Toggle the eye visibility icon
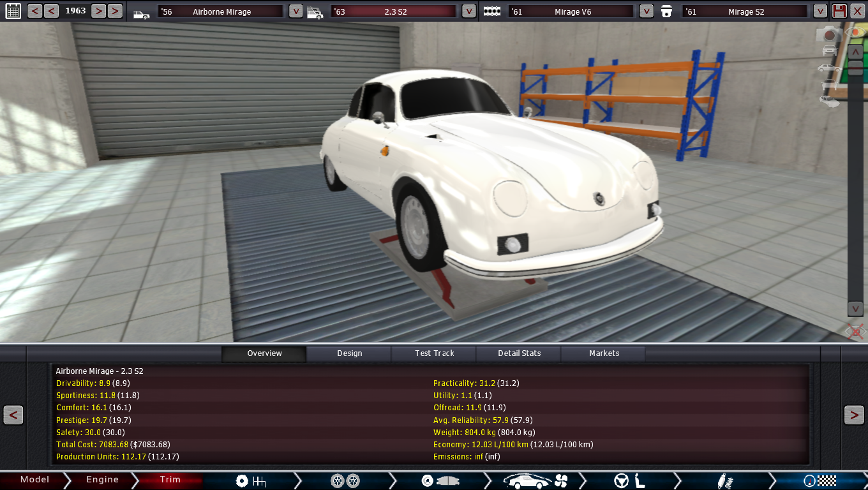The image size is (868, 490). (x=854, y=32)
